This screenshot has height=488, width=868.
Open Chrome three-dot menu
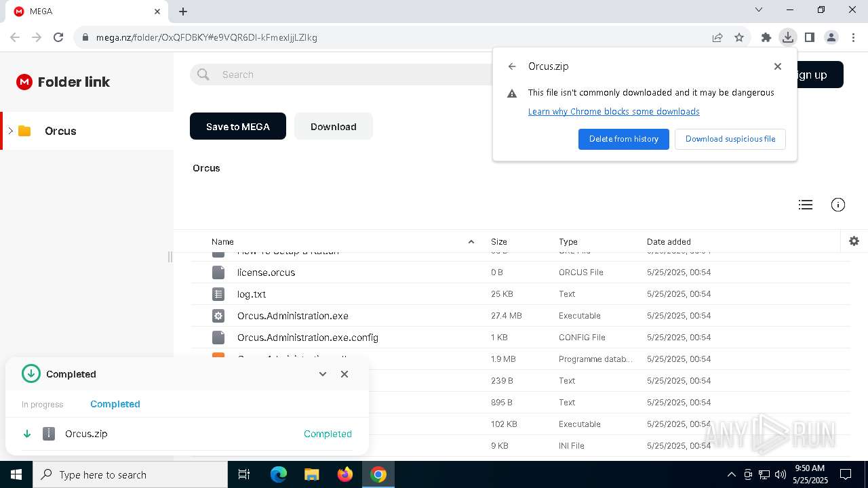tap(853, 37)
